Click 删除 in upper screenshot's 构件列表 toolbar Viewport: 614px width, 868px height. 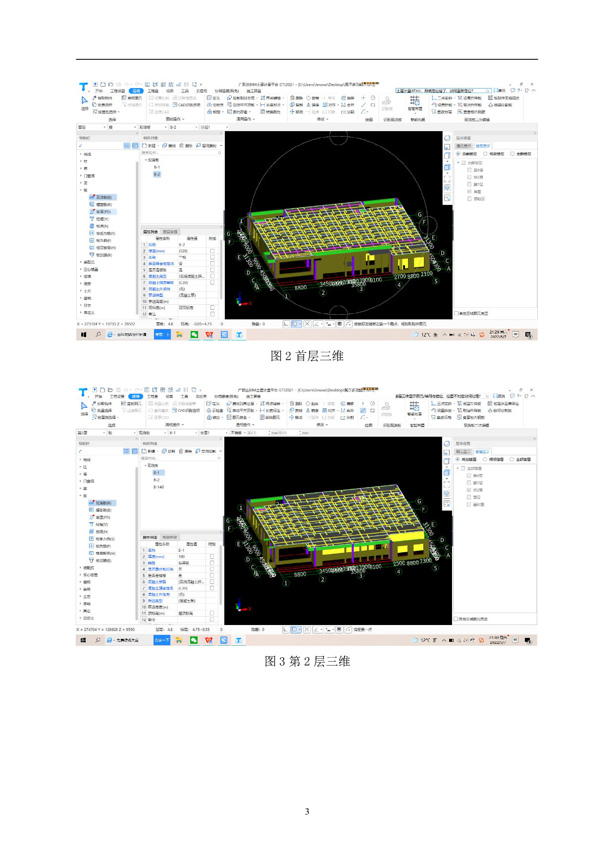pos(186,146)
